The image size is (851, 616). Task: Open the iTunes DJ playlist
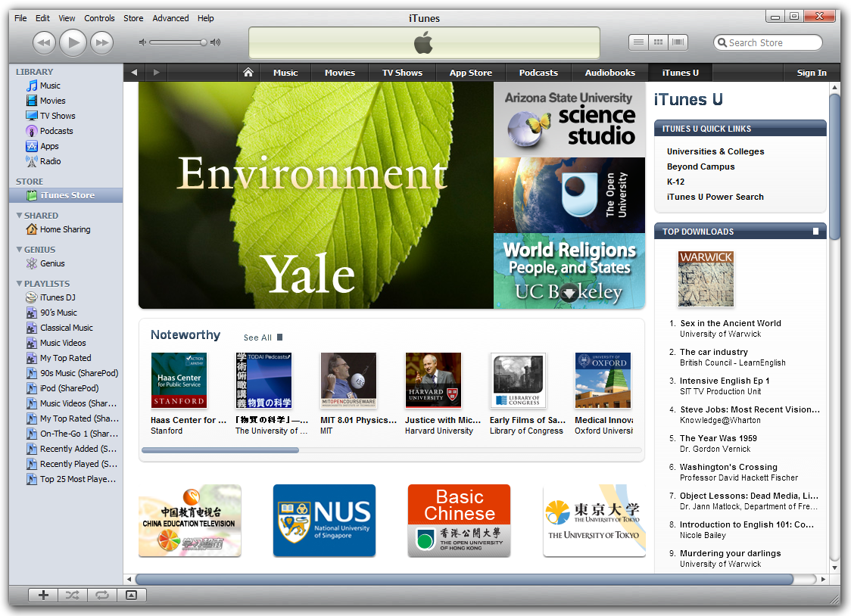[58, 297]
